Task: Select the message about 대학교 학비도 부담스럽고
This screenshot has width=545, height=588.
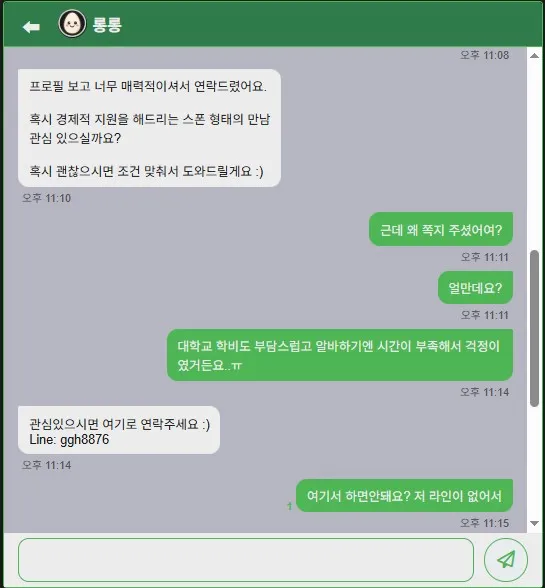Action: coord(339,355)
